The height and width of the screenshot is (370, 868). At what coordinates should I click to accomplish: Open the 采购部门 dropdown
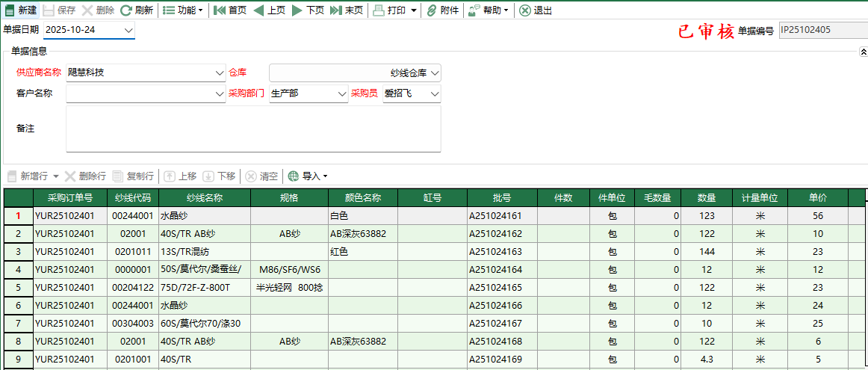coord(342,94)
